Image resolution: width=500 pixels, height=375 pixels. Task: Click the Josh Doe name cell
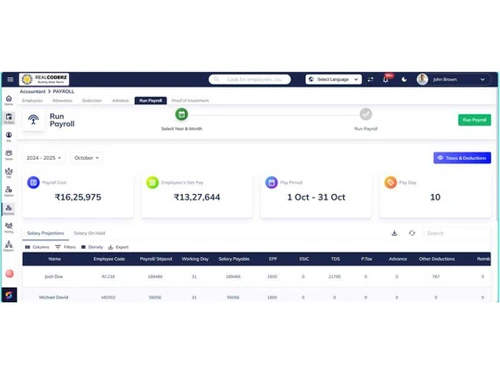(x=54, y=277)
